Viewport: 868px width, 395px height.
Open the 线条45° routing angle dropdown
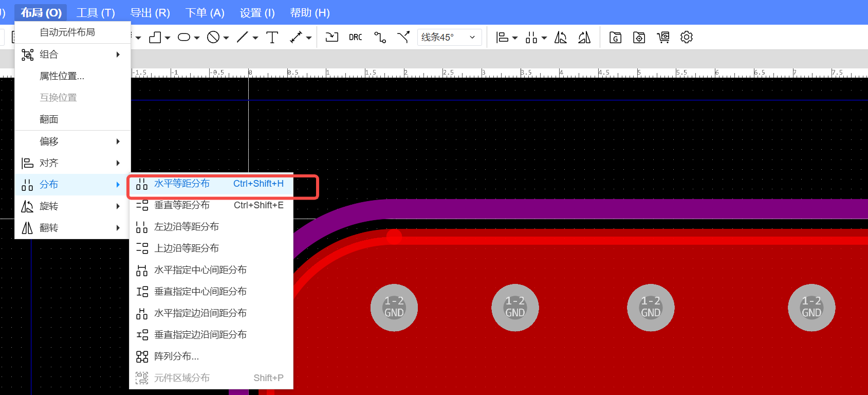pos(449,37)
